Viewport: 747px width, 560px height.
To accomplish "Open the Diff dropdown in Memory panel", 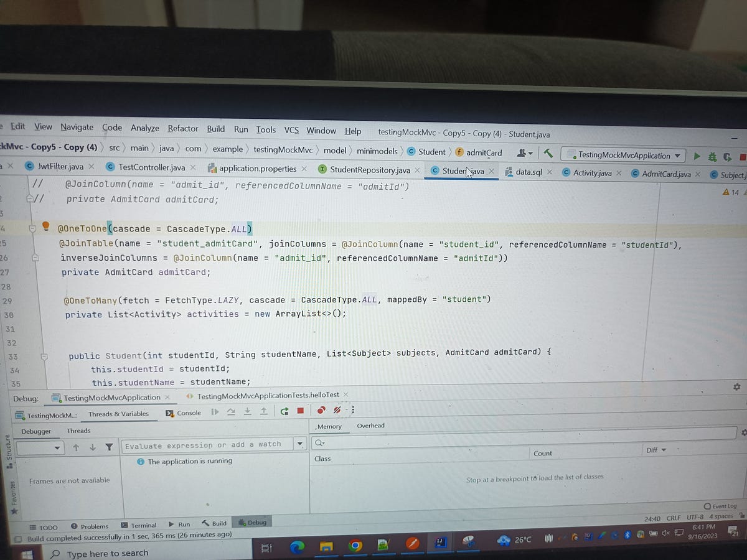I will pos(654,450).
